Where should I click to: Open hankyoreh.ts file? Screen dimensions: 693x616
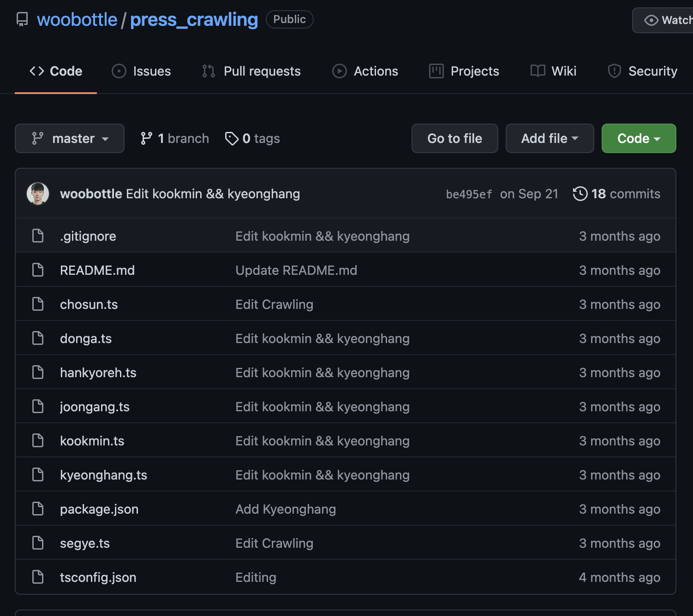pyautogui.click(x=98, y=373)
